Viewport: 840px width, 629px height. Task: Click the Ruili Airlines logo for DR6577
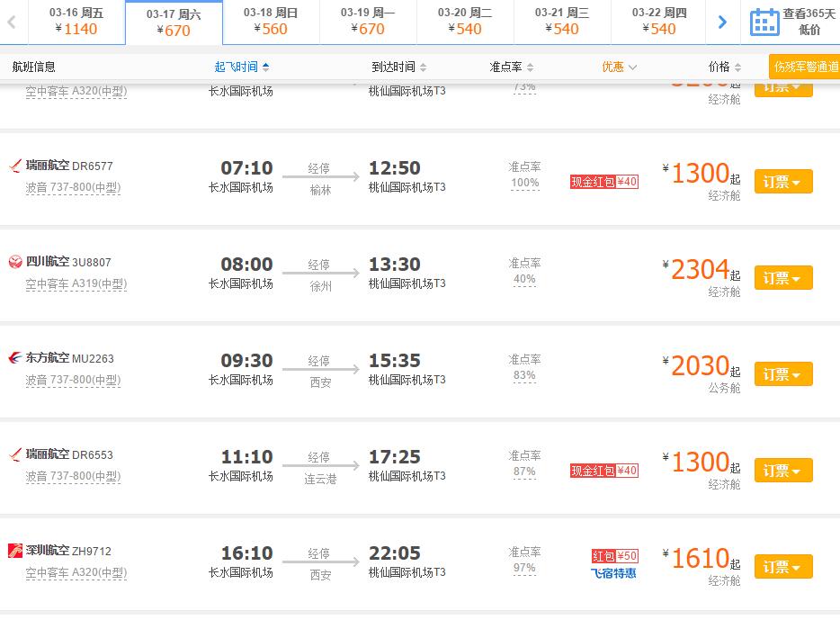coord(15,166)
